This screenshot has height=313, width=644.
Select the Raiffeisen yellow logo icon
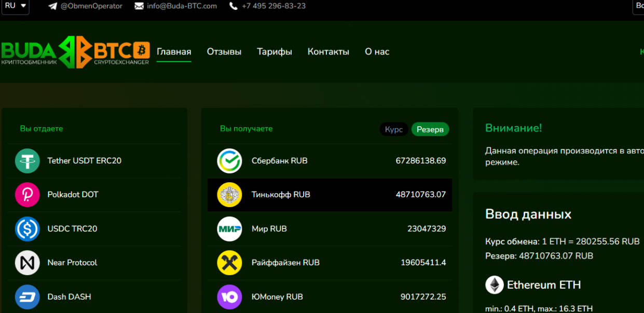point(229,263)
